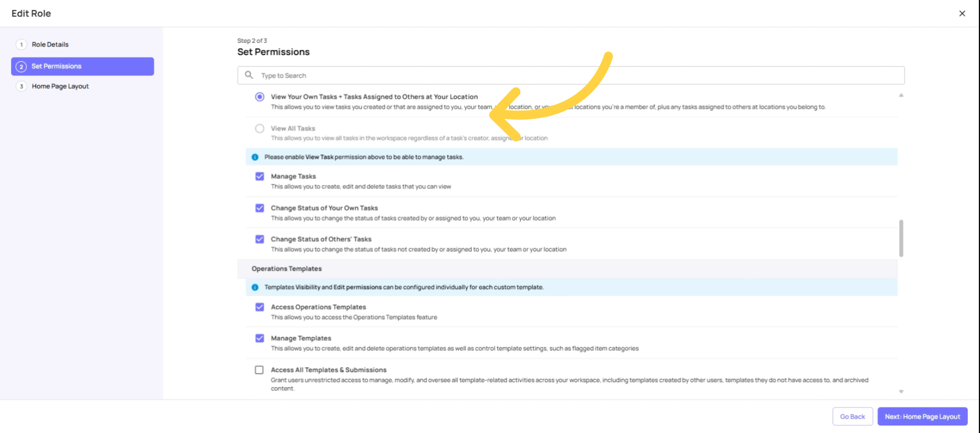The height and width of the screenshot is (433, 980).
Task: Click Change Status of Your Own Tasks label
Action: [325, 208]
